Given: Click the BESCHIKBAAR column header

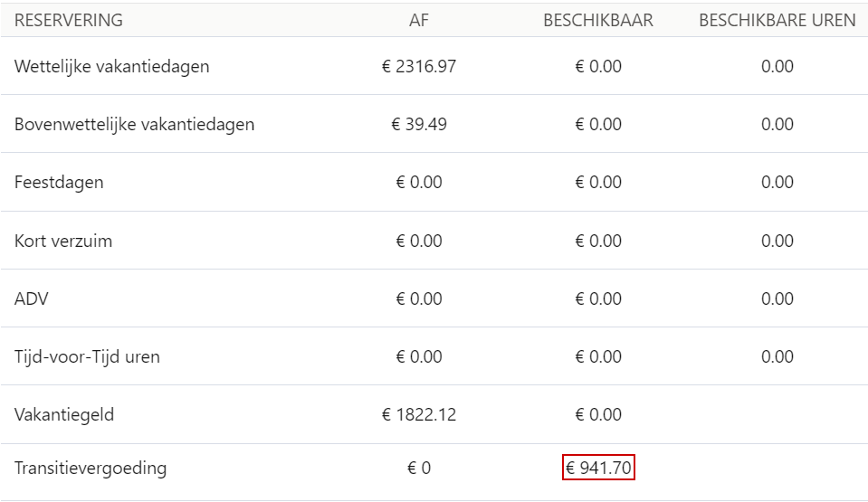Looking at the screenshot, I should coord(598,21).
